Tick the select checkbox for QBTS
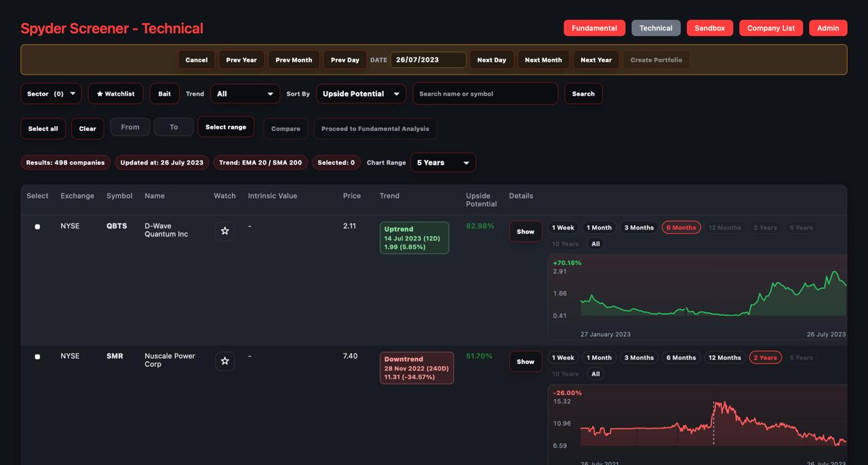This screenshot has width=868, height=465. [x=37, y=227]
